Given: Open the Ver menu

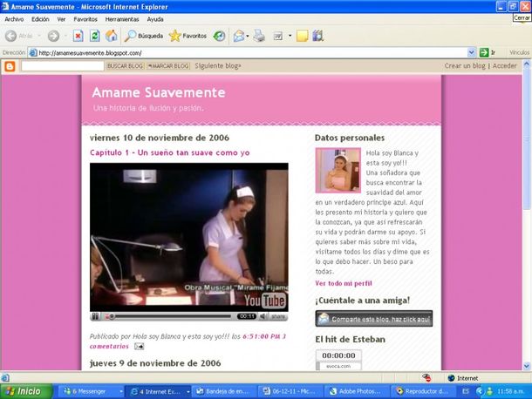Looking at the screenshot, I should click(x=61, y=19).
